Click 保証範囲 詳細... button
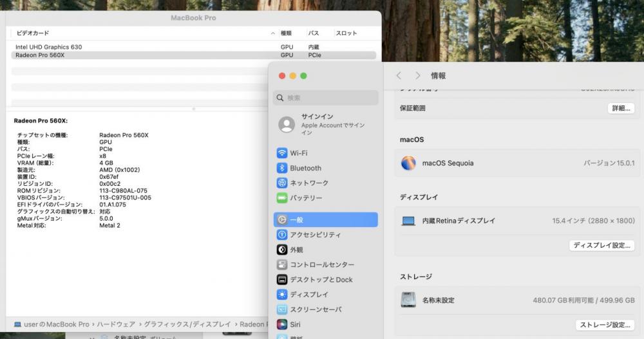 pyautogui.click(x=621, y=108)
